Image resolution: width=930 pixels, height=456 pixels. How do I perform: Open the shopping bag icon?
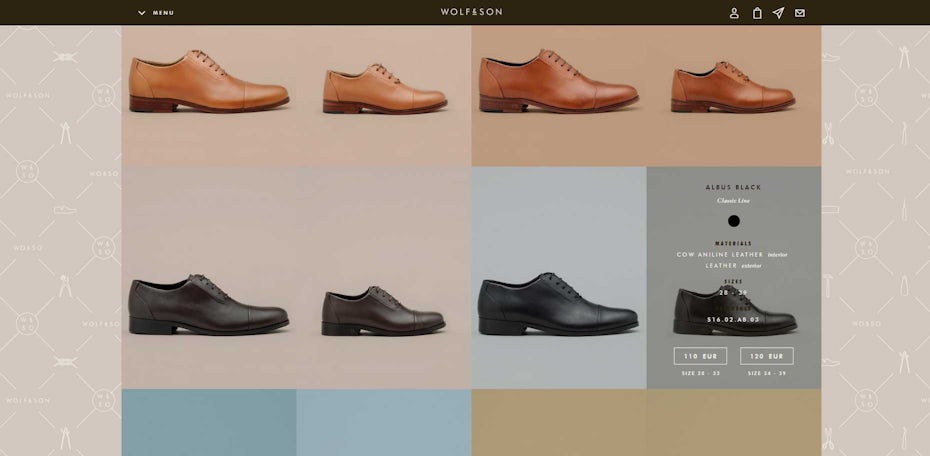click(x=757, y=13)
